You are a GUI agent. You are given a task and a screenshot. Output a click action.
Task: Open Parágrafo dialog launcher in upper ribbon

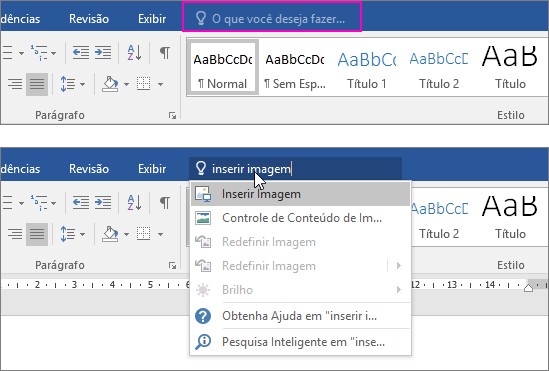[x=173, y=116]
